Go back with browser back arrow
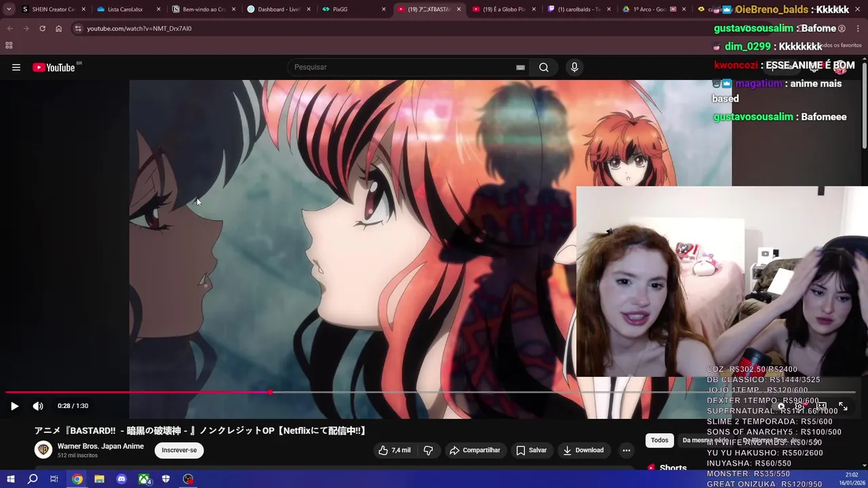The height and width of the screenshot is (488, 868). pos(9,28)
